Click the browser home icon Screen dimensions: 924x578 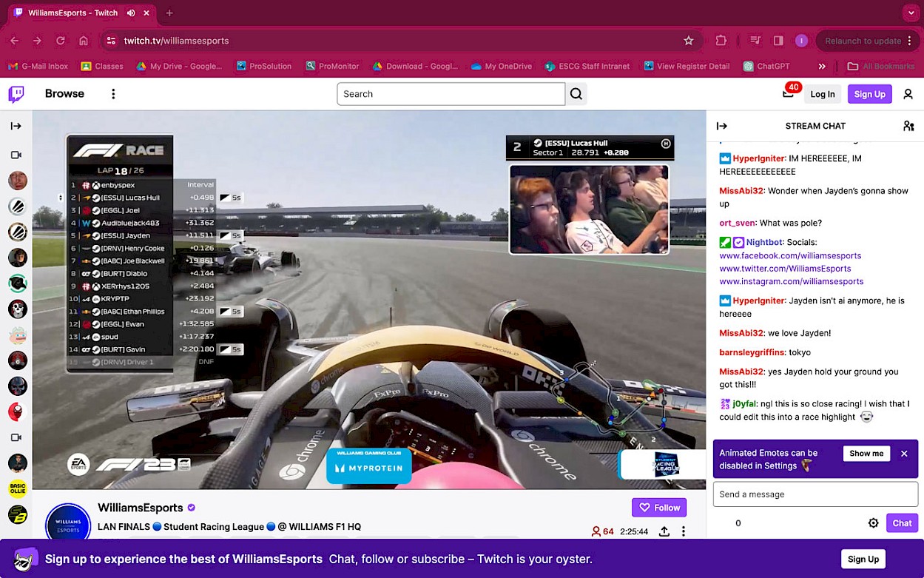[84, 41]
